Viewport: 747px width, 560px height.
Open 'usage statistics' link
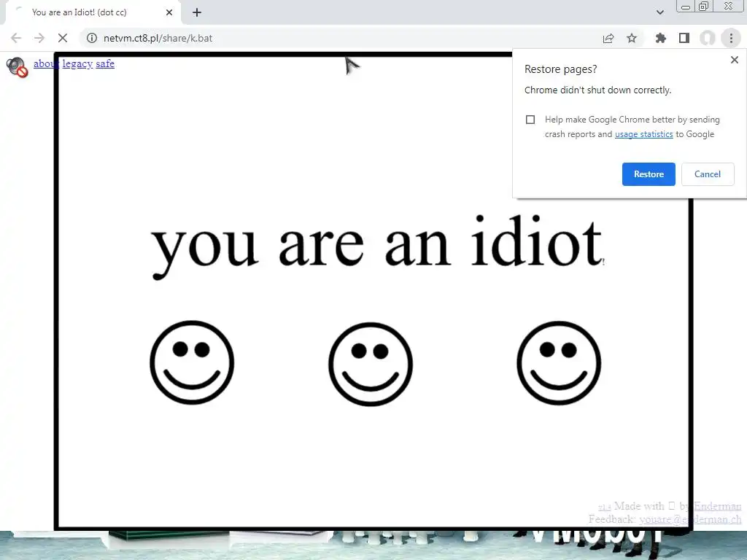tap(643, 134)
